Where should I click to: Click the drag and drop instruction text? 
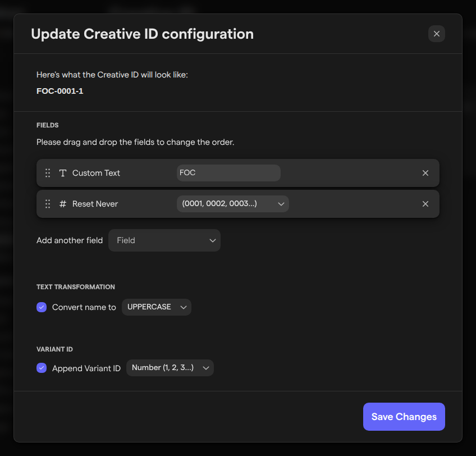pyautogui.click(x=135, y=142)
